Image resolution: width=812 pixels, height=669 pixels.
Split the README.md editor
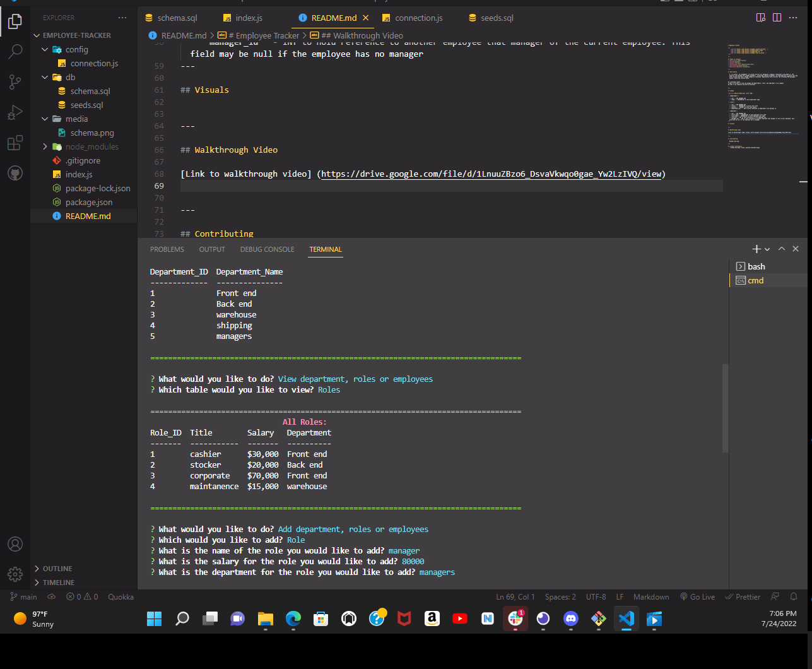pos(778,18)
